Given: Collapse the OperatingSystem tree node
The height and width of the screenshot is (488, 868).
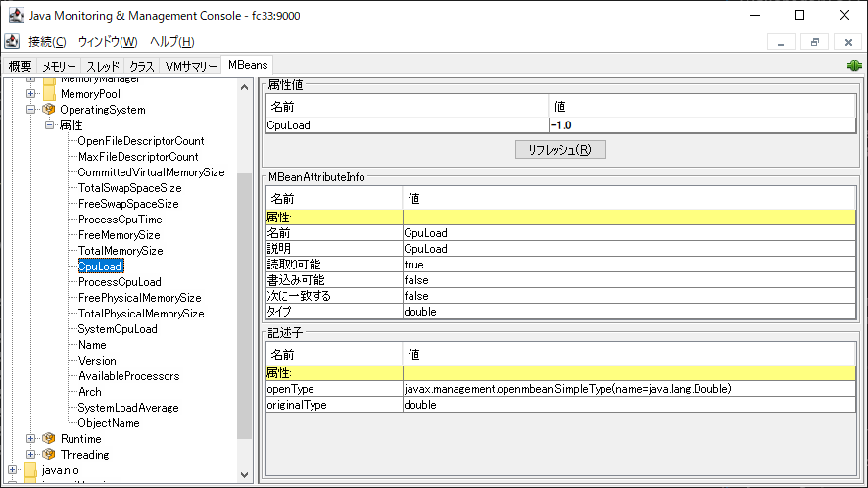Looking at the screenshot, I should tap(31, 110).
